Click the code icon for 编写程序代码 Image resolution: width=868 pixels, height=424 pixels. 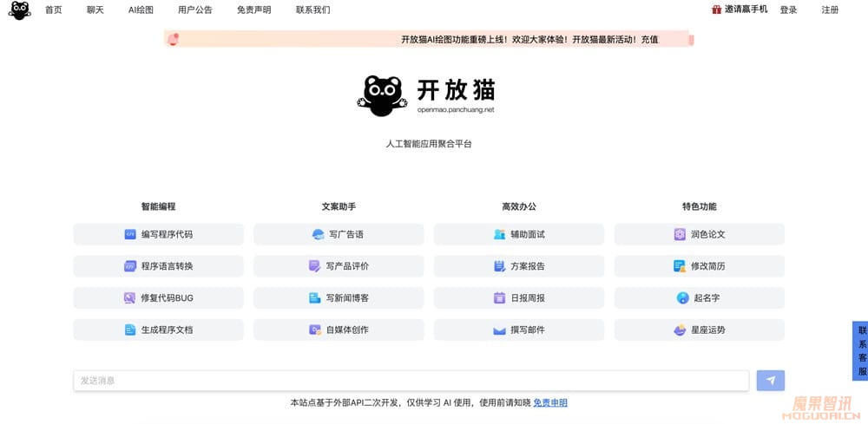tap(130, 234)
